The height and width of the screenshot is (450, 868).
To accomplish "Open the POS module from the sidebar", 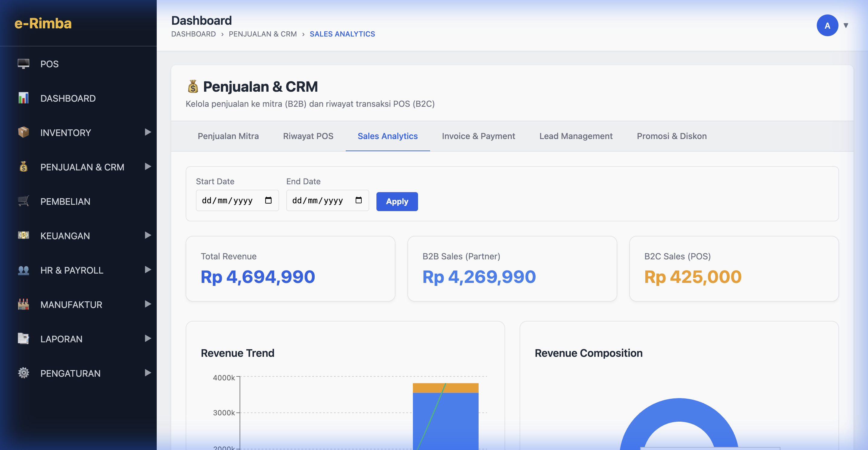I will [x=23, y=63].
